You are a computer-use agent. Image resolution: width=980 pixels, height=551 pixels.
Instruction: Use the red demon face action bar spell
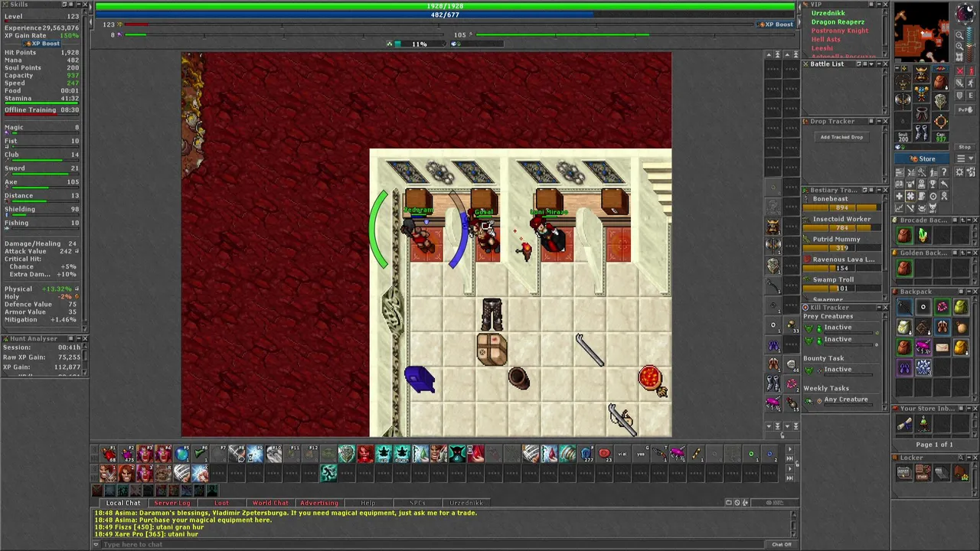click(x=365, y=453)
